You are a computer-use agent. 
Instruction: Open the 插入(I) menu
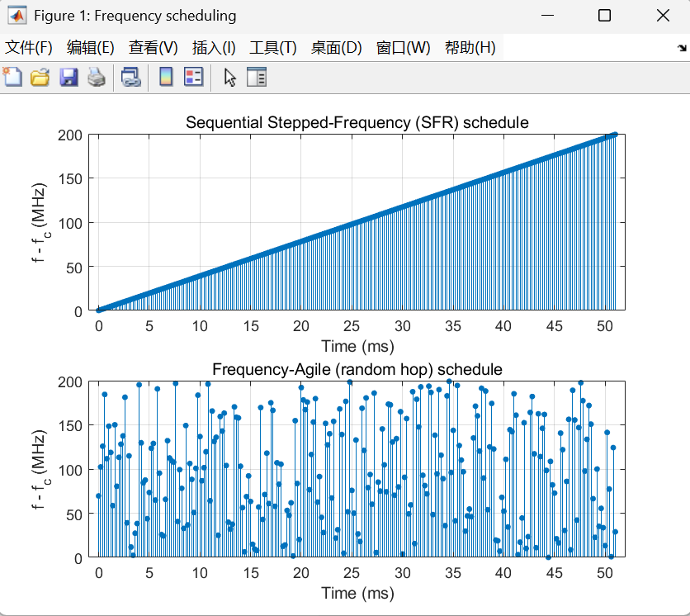214,48
